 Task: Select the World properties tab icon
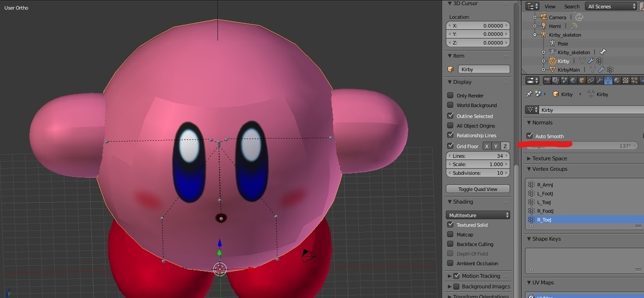tap(574, 80)
